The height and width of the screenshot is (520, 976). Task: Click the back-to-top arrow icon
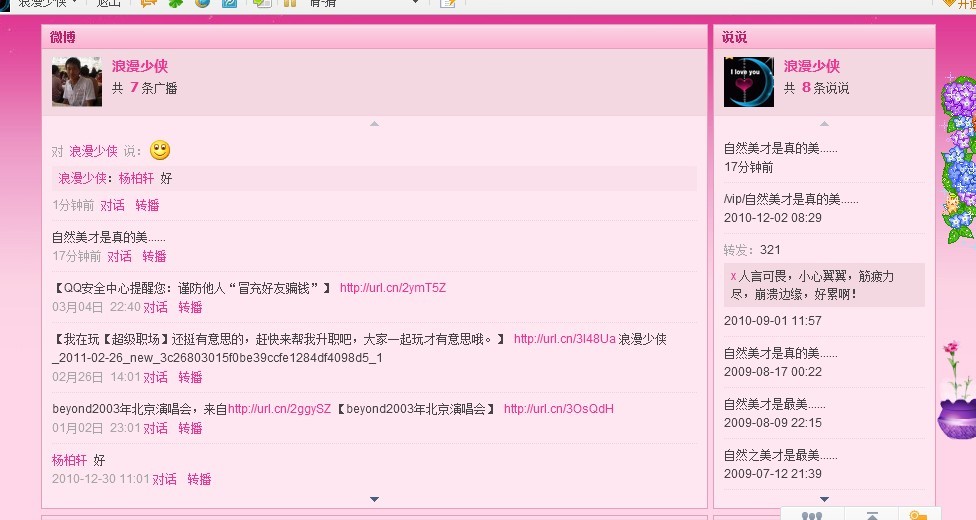click(x=872, y=516)
